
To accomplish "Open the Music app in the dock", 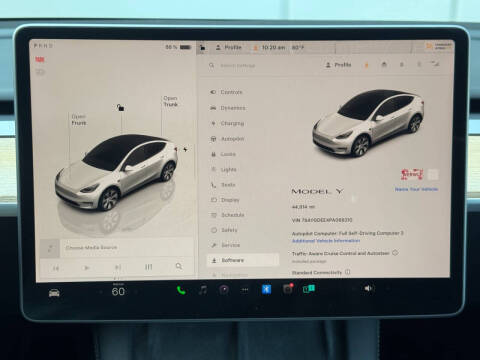I will tap(203, 290).
